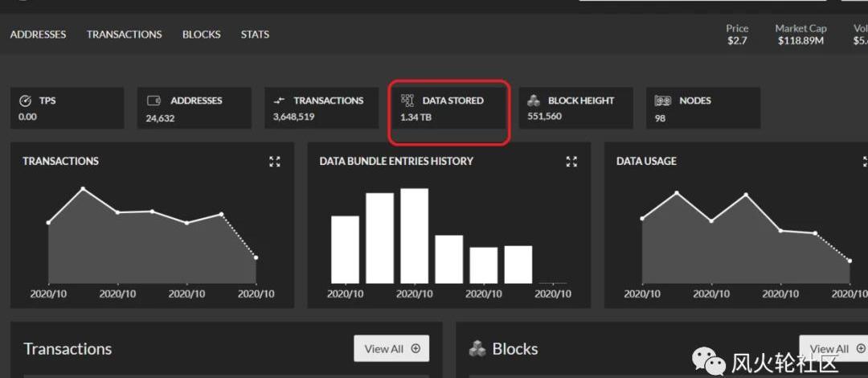868x378 pixels.
Task: Expand the Transactions chart to fullscreen
Action: click(x=275, y=162)
